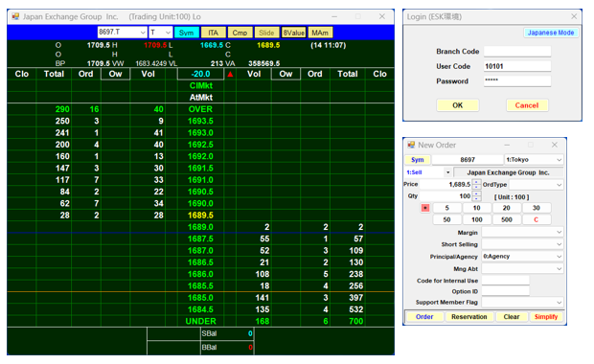Click the quantity preset 10 button

point(476,208)
